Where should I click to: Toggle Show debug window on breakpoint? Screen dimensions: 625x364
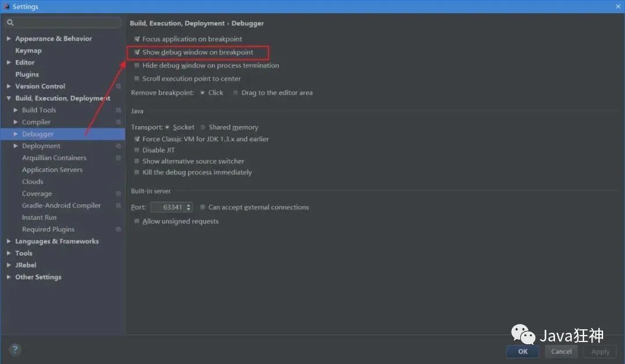137,52
